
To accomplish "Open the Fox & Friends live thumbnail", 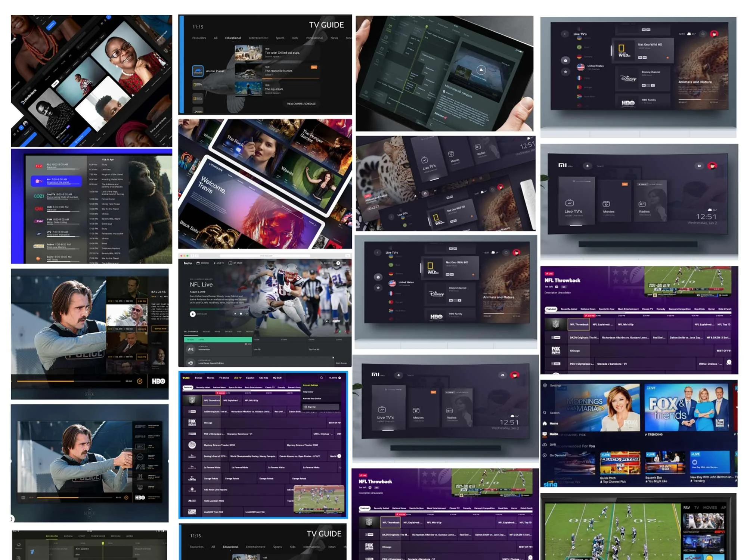I will [x=687, y=408].
